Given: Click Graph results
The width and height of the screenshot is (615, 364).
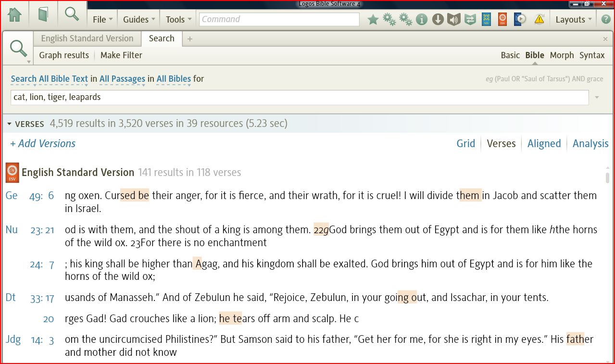Looking at the screenshot, I should click(64, 55).
